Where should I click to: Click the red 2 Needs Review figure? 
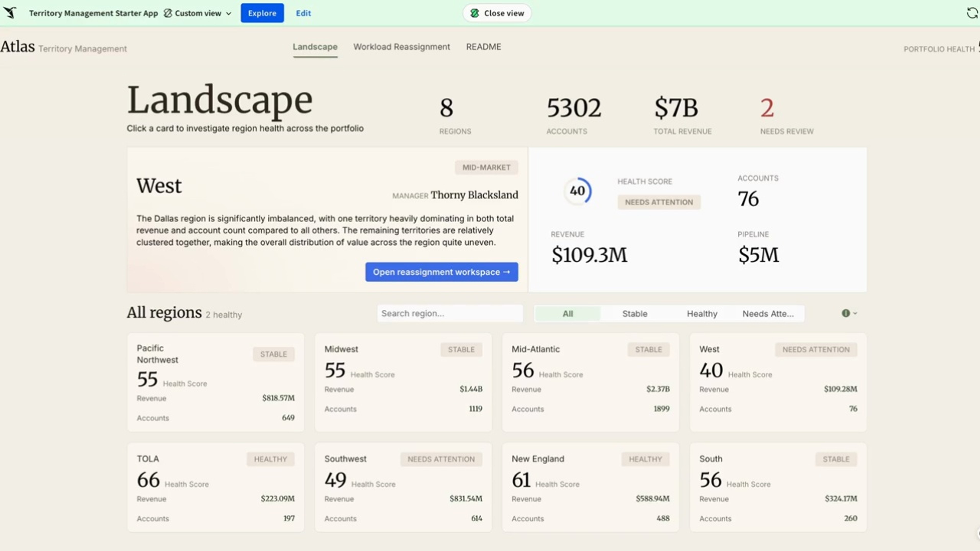tap(767, 108)
